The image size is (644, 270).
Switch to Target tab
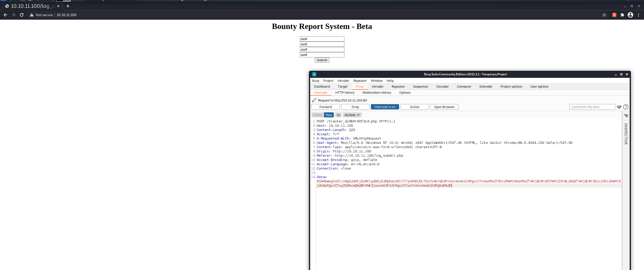tap(343, 86)
